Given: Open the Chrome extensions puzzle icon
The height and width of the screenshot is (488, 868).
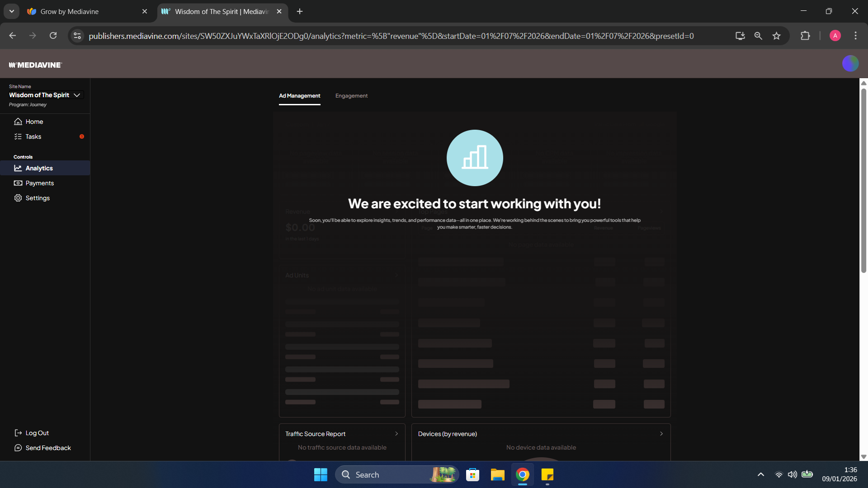Looking at the screenshot, I should pyautogui.click(x=805, y=36).
